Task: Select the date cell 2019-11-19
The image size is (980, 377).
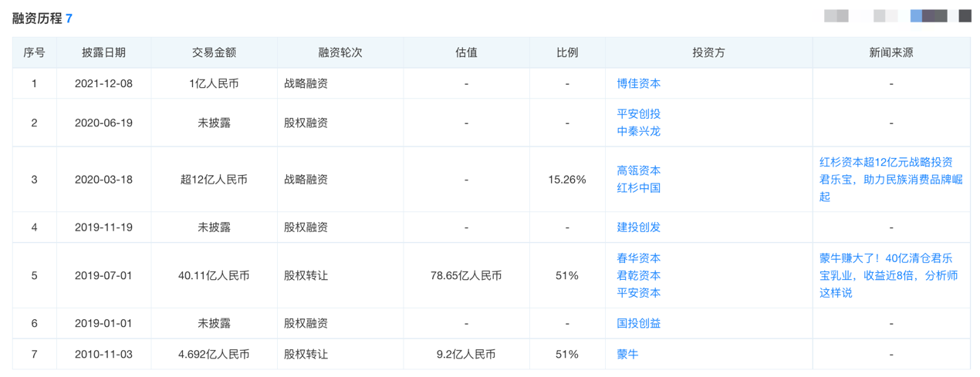Action: coord(103,227)
